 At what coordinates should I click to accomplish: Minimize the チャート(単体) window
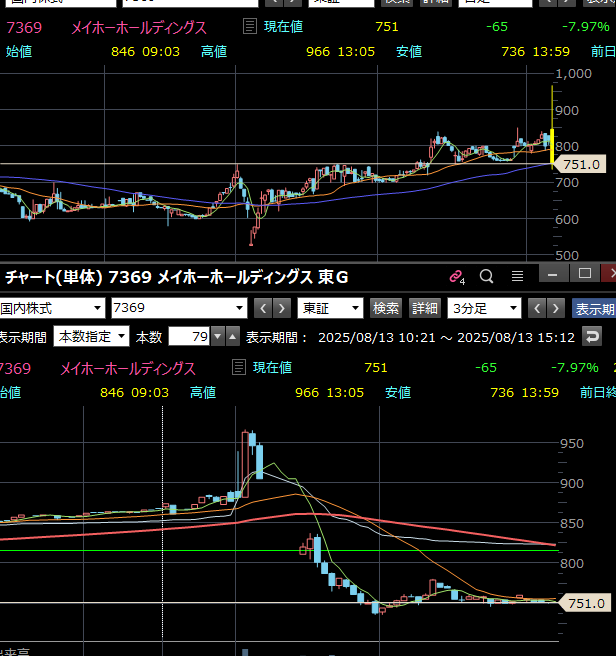552,274
